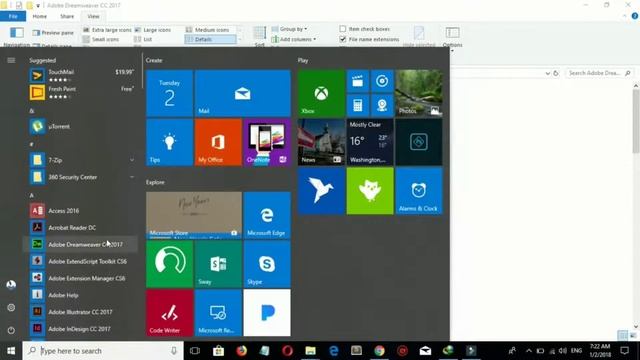Select Details layout in View ribbon
Image resolution: width=640 pixels, height=360 pixels.
click(x=211, y=39)
